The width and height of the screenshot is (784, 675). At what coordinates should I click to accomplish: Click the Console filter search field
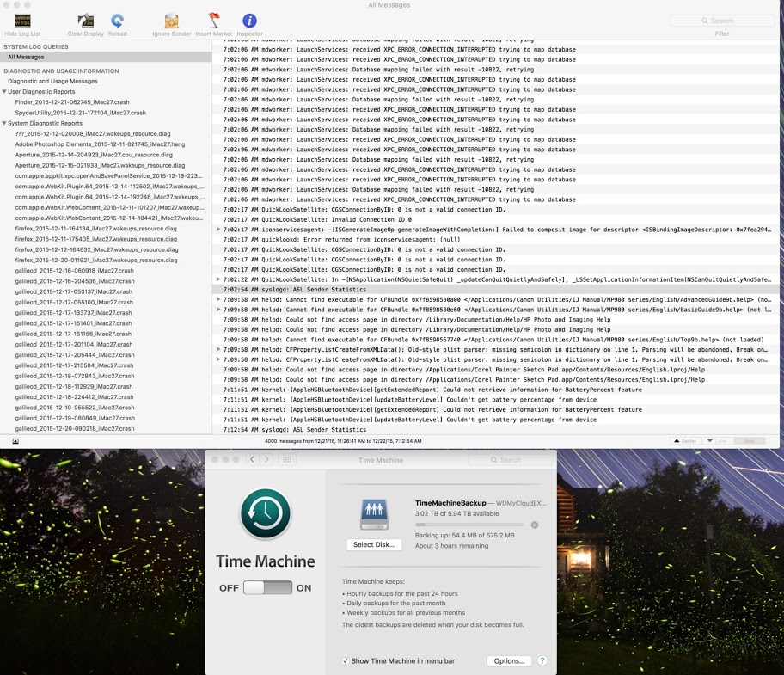pyautogui.click(x=721, y=21)
